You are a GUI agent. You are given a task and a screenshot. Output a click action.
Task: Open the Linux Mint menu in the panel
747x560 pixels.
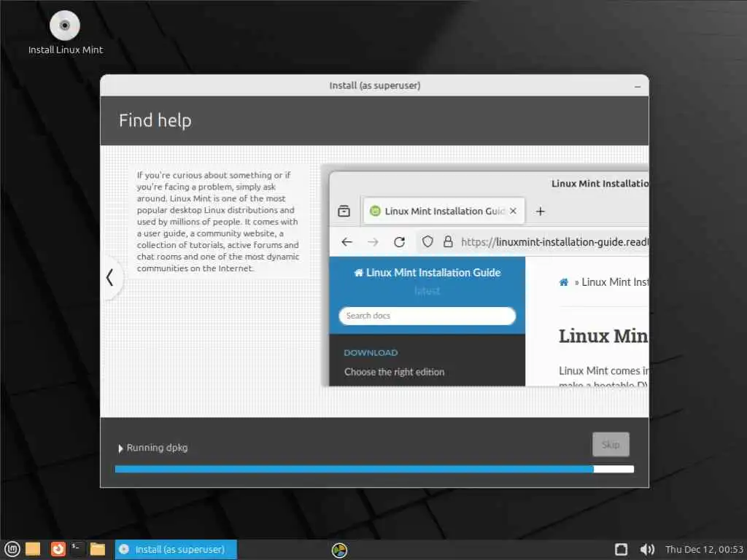coord(12,549)
